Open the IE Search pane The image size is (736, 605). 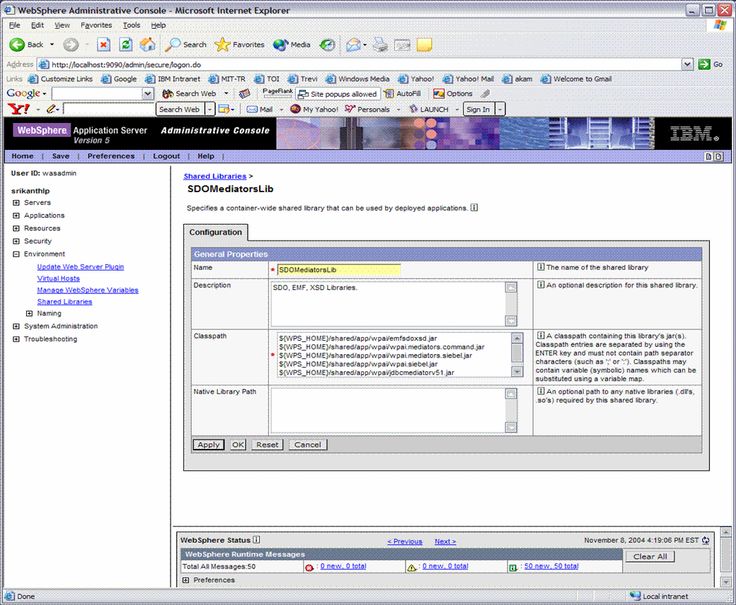coord(185,45)
